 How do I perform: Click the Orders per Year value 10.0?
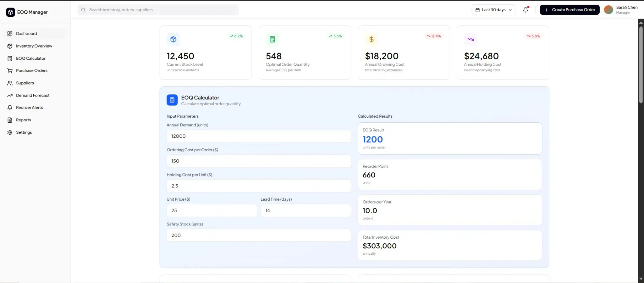370,211
